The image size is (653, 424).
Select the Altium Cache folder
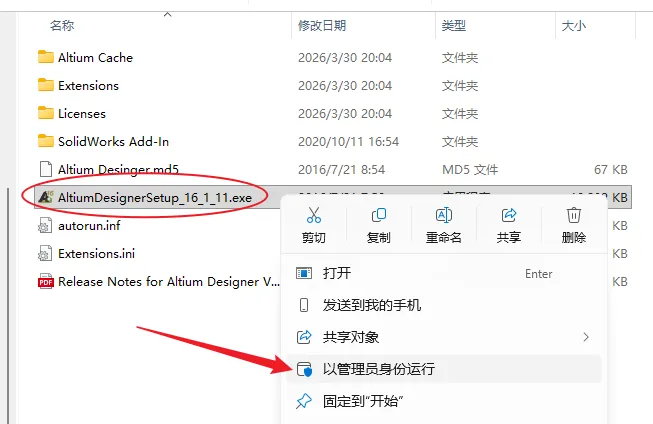point(95,57)
